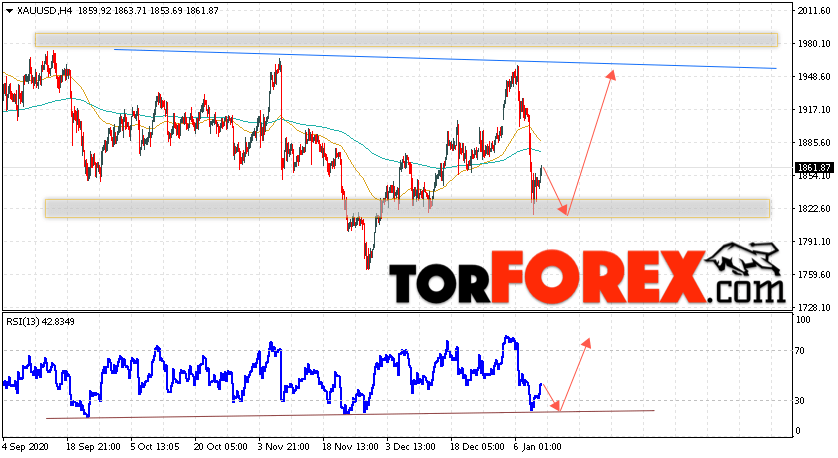838x458 pixels.
Task: Select the lower gray support zone rectangle
Action: [x=407, y=208]
